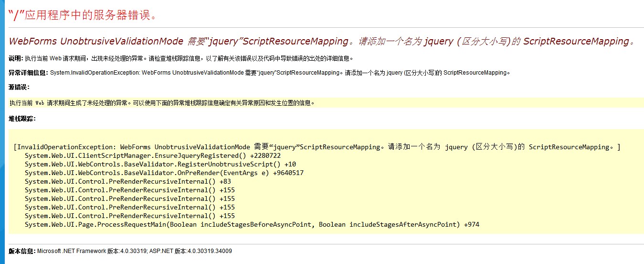Click the 源错误 label
This screenshot has height=264, width=644.
[19, 87]
